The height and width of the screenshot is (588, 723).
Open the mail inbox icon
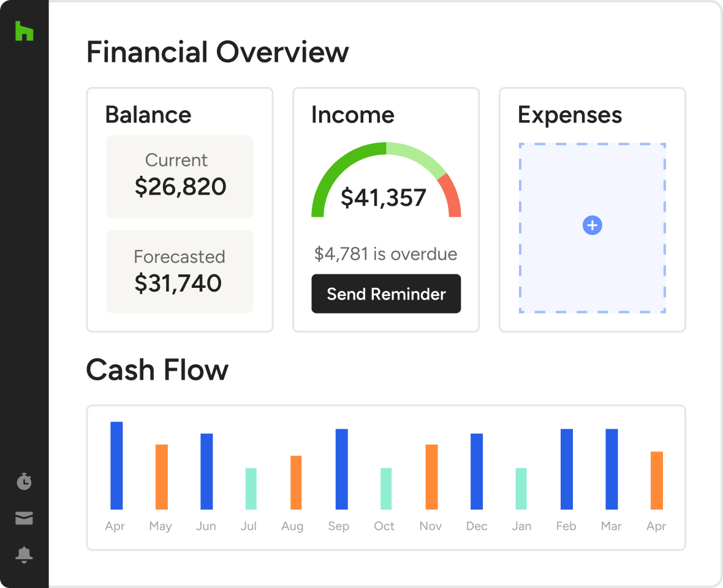tap(24, 518)
